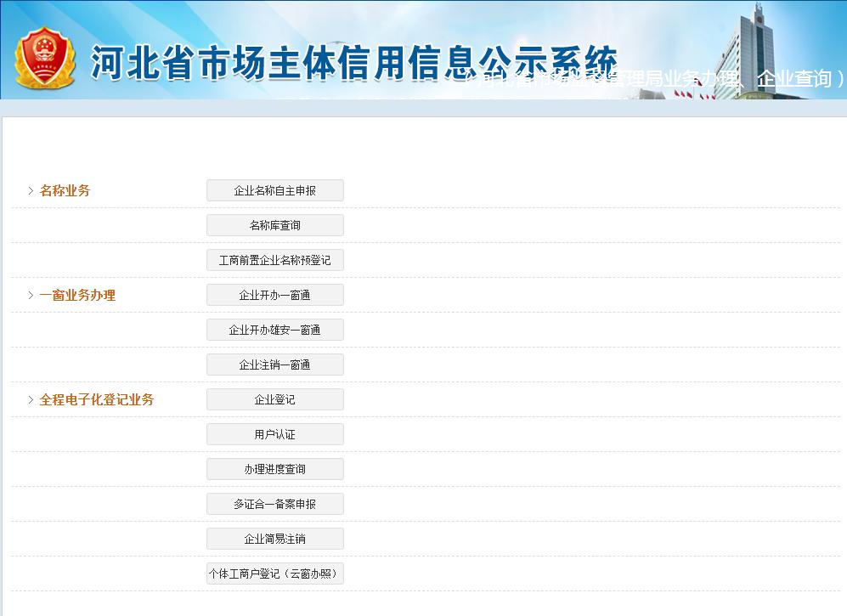This screenshot has height=616, width=847.
Task: Select the 全程电子化登记业务 category label
Action: point(93,399)
